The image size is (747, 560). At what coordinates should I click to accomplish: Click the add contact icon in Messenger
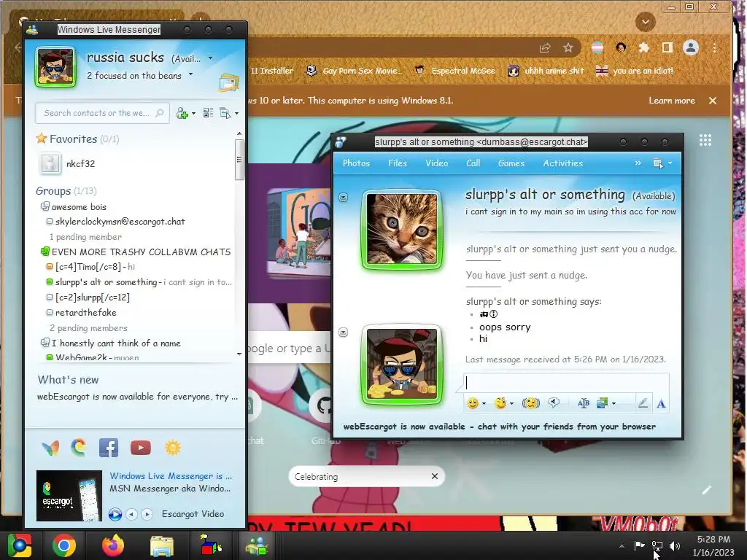[182, 113]
